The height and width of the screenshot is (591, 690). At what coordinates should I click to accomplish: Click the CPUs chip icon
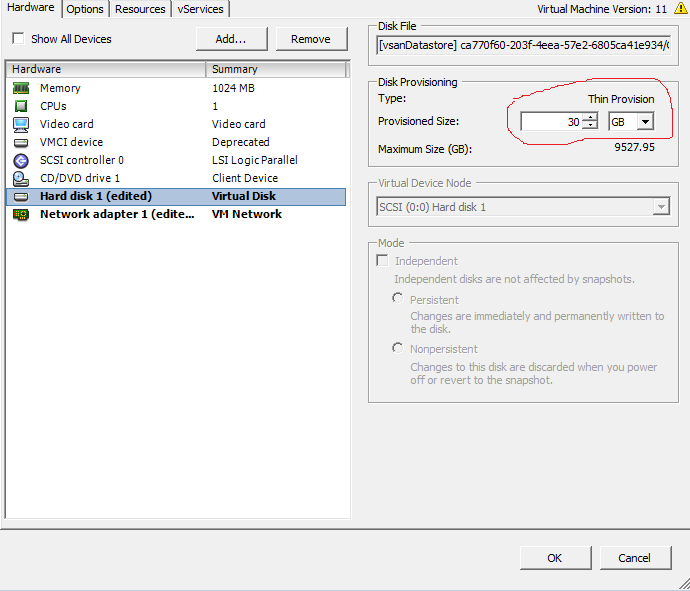[21, 106]
